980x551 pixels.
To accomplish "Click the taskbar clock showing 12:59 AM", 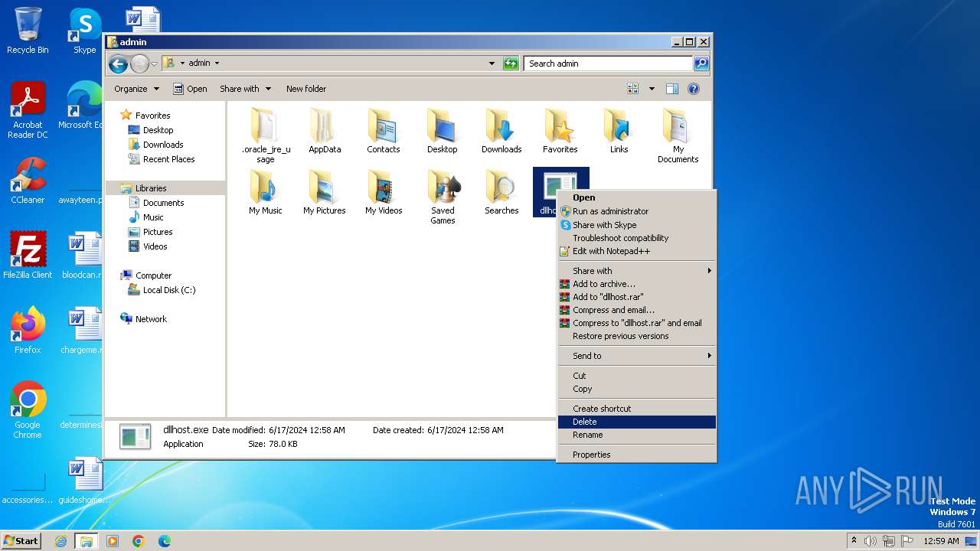I will point(941,541).
